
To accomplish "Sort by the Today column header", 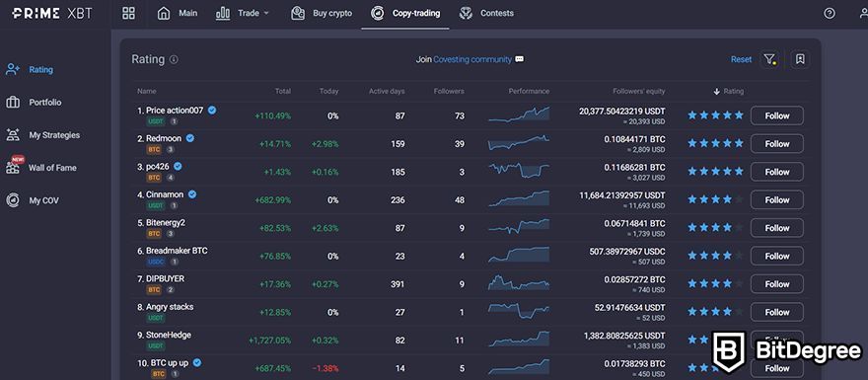I will point(328,92).
